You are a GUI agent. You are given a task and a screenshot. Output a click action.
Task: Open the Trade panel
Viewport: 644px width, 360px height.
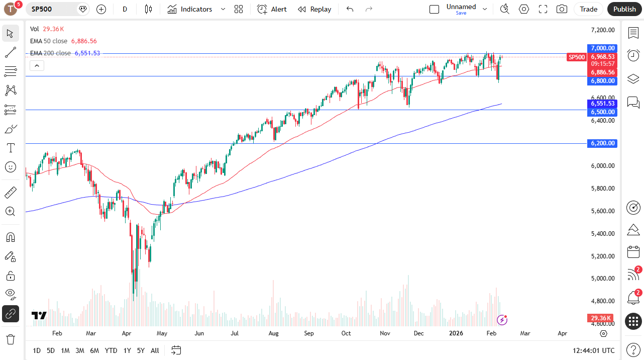(x=589, y=9)
